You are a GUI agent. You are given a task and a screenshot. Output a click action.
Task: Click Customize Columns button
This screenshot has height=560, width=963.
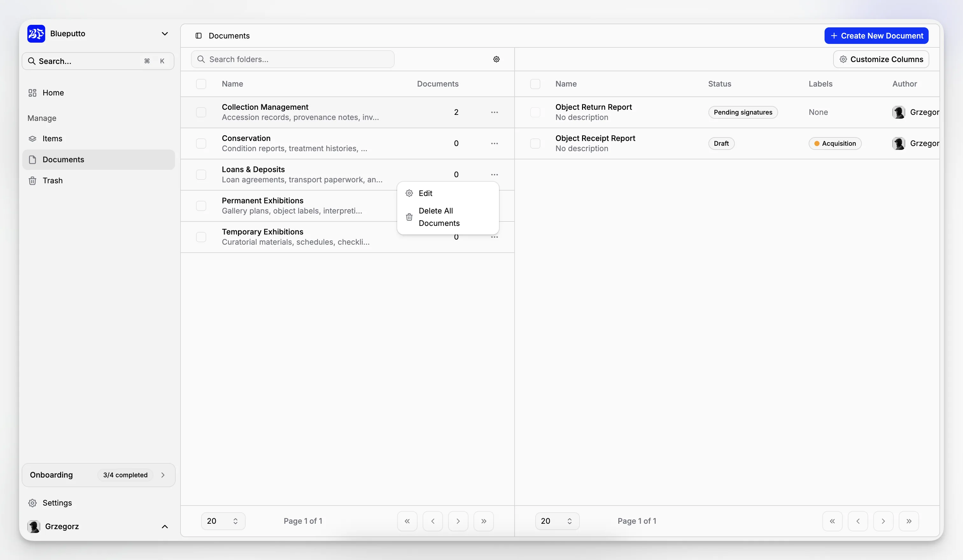tap(881, 59)
